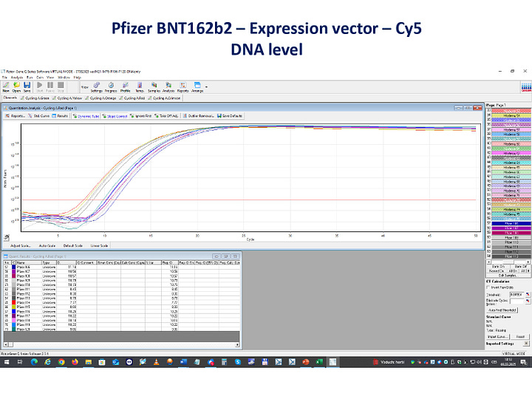Open the Temp. view icon
This screenshot has width=532, height=399.
[140, 87]
